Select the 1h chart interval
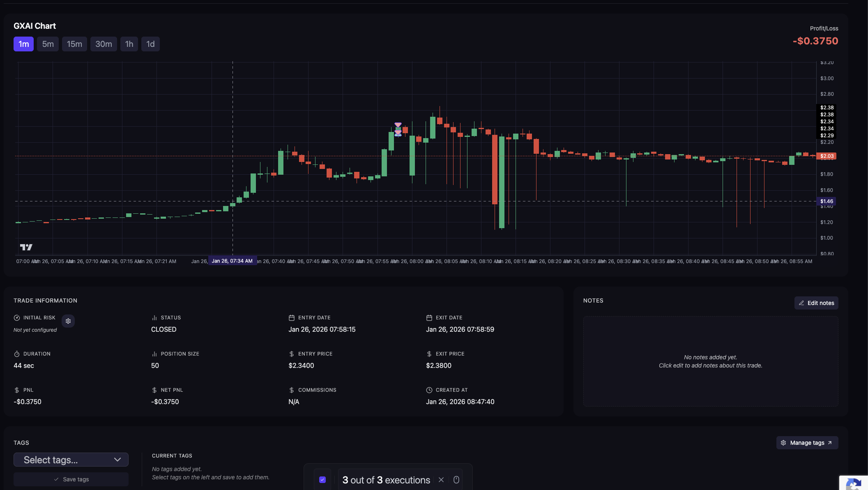 click(x=129, y=44)
